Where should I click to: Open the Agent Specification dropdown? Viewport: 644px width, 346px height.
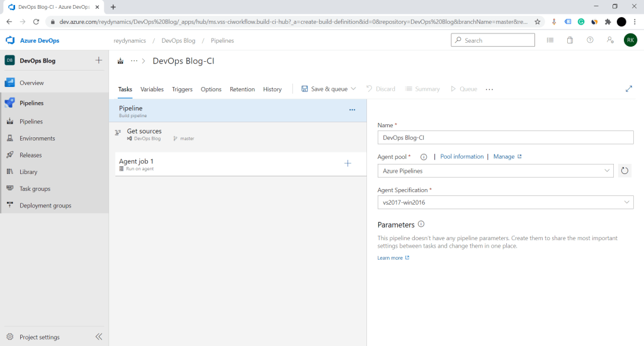click(x=627, y=202)
